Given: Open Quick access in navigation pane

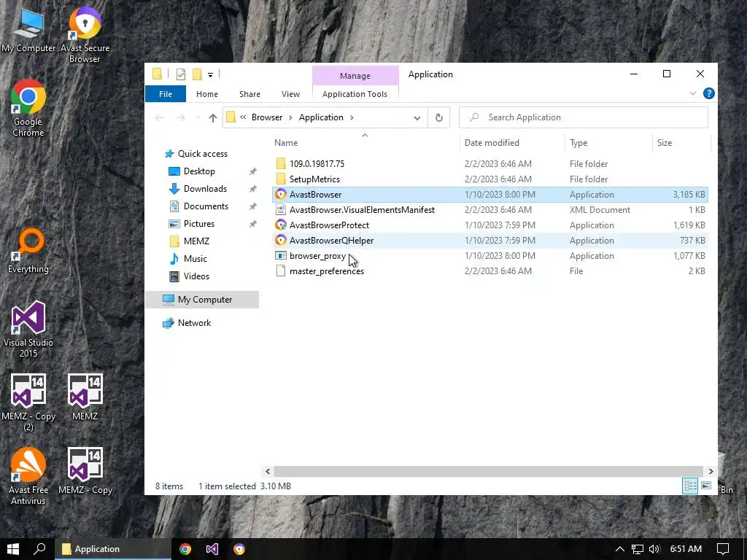Looking at the screenshot, I should [x=203, y=154].
